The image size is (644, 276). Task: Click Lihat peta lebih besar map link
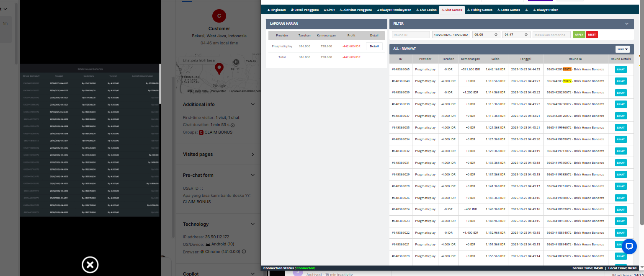pos(200,61)
